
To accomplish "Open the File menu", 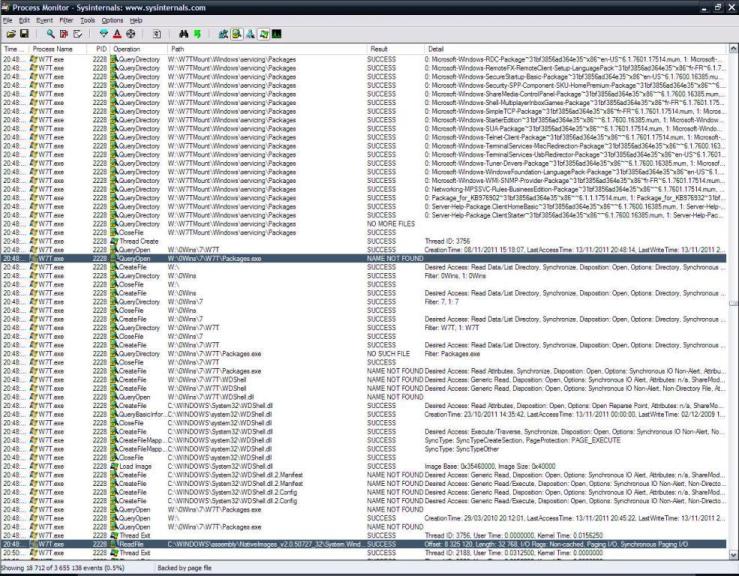I will point(8,20).
